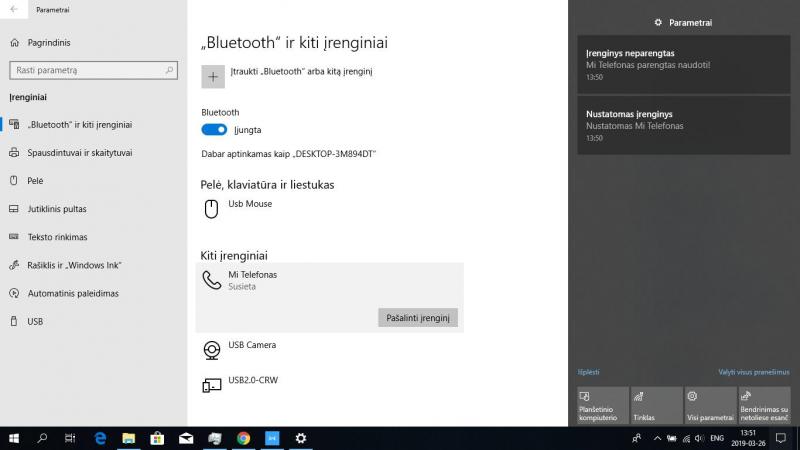The image size is (800, 450).
Task: Click Valyti visus pranešimus link
Action: tap(754, 372)
